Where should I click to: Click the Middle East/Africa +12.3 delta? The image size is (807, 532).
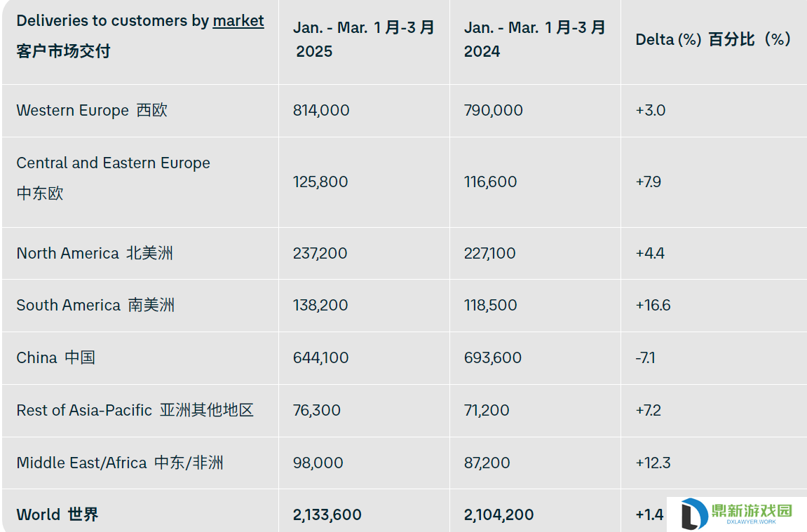653,463
